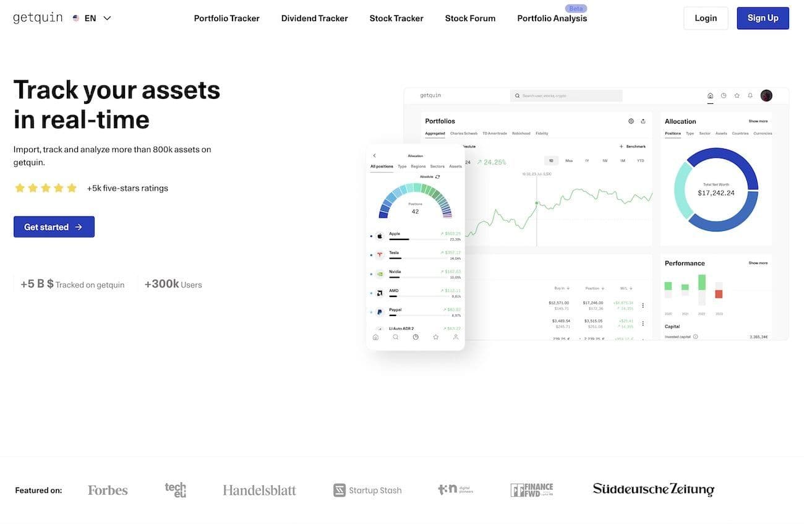Image resolution: width=804 pixels, height=532 pixels.
Task: Click the Handelsblatt logo in Featured on
Action: coord(260,490)
